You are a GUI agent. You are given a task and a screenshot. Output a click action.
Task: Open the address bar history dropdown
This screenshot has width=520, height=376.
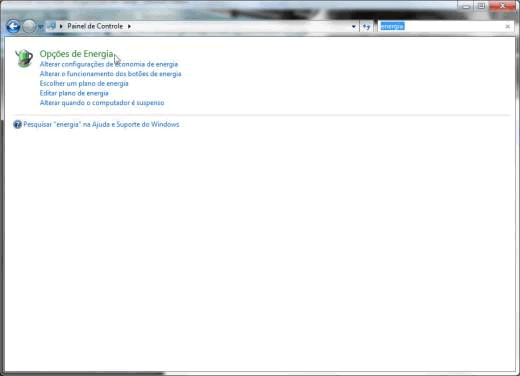tap(354, 26)
